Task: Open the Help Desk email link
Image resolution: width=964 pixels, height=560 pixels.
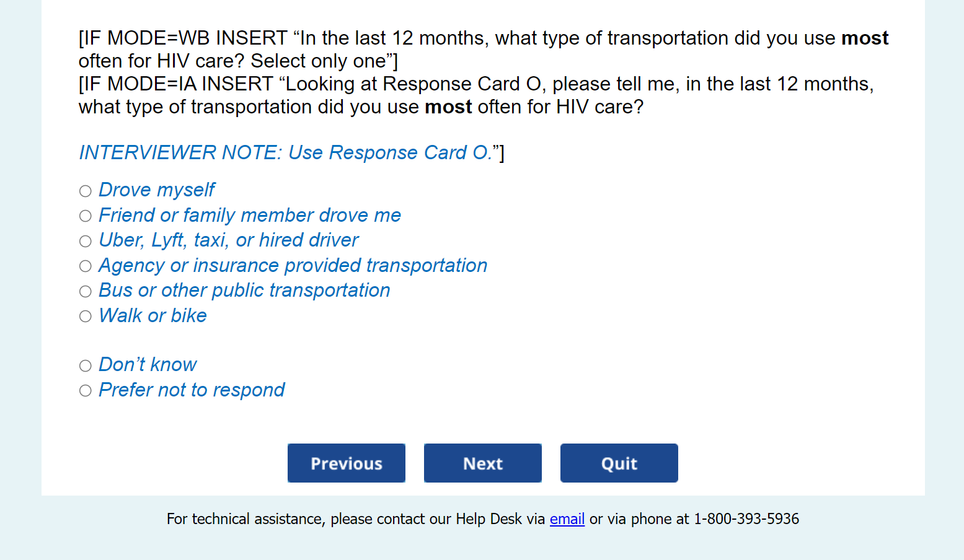Action: (x=567, y=519)
